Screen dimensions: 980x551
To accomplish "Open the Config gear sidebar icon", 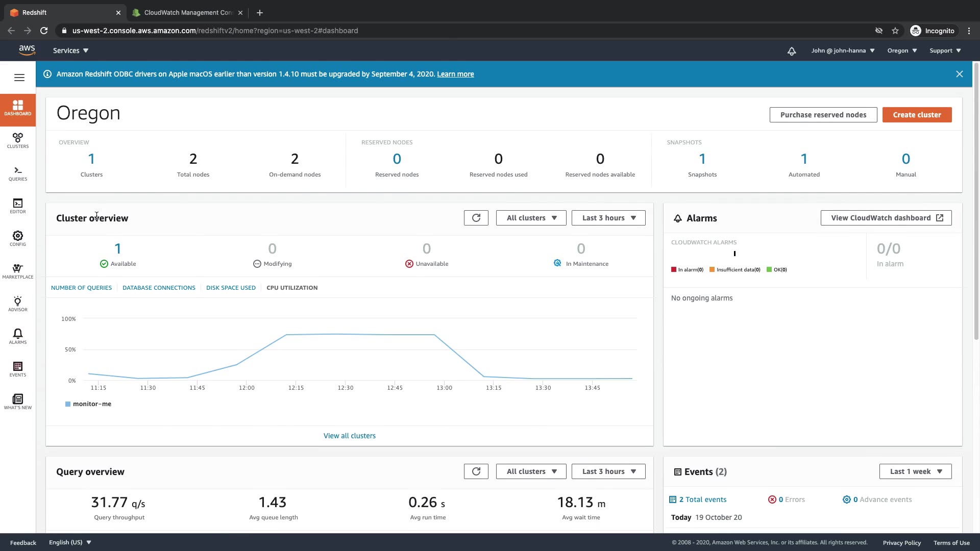I will [x=18, y=238].
